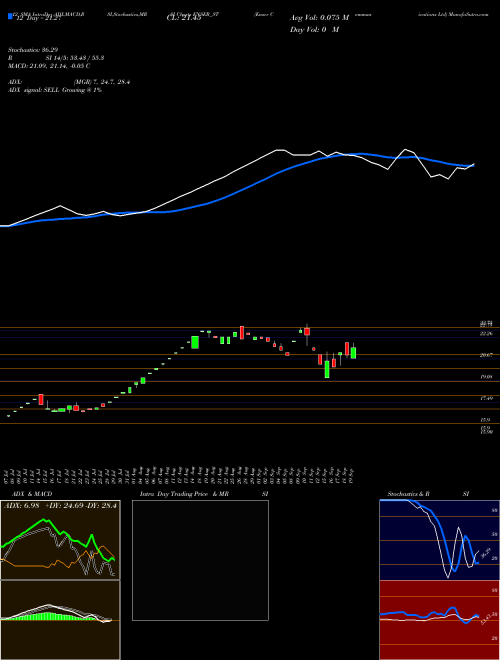The width and height of the screenshot is (500, 660).
Task: Click the 'Stochastics: 36.29' readout
Action: 33,50
